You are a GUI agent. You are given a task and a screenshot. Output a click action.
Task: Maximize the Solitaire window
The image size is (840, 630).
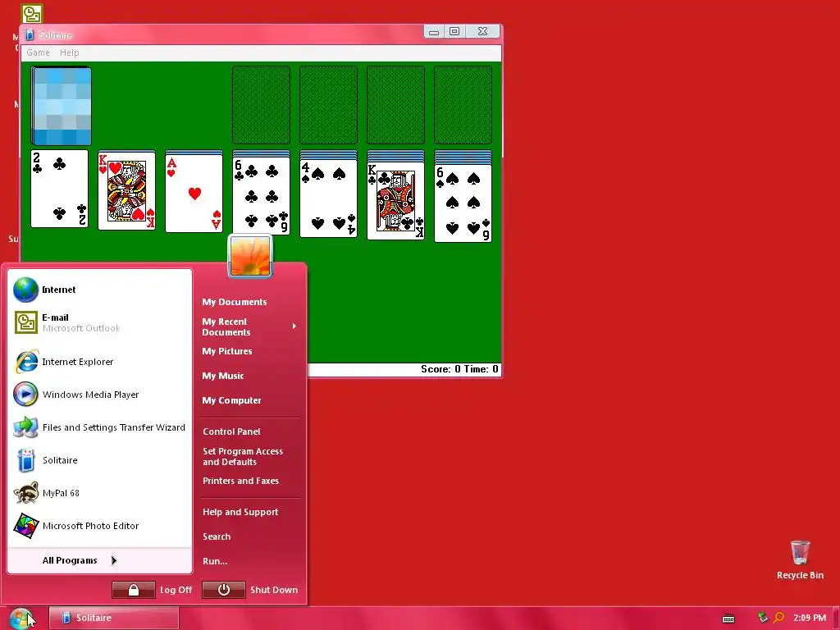click(454, 32)
